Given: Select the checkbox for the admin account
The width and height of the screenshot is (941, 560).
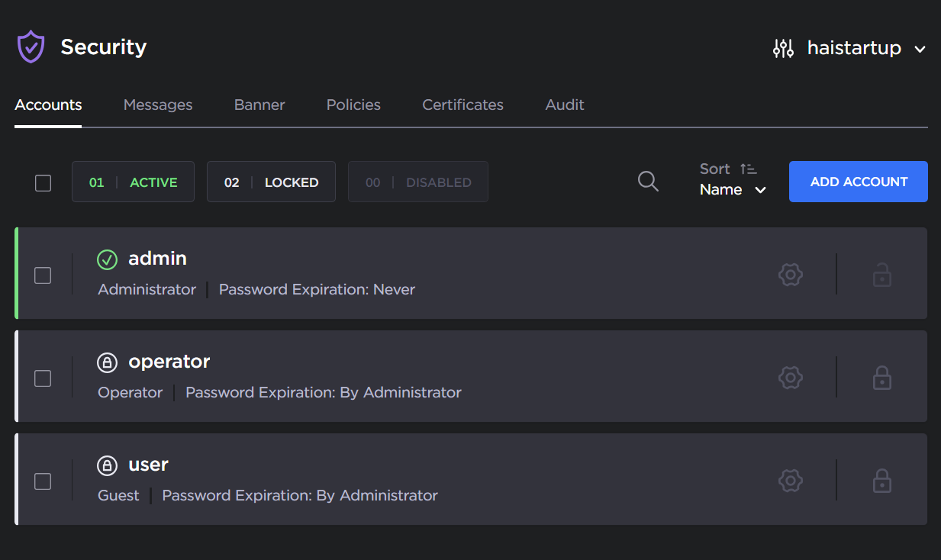Looking at the screenshot, I should 43,275.
